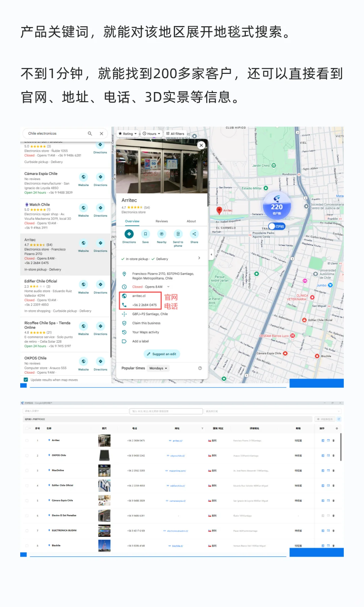Select checkbox for Arritec table row
Screen dimensions: 364x607
[27, 440]
